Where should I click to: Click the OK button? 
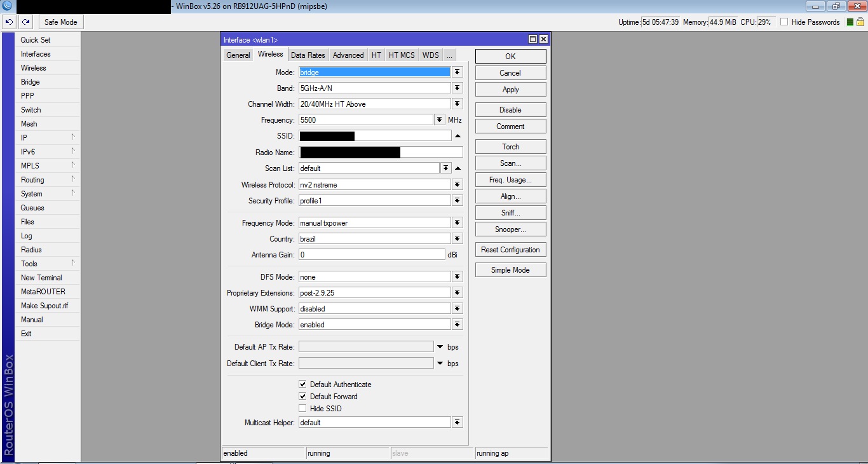point(510,57)
